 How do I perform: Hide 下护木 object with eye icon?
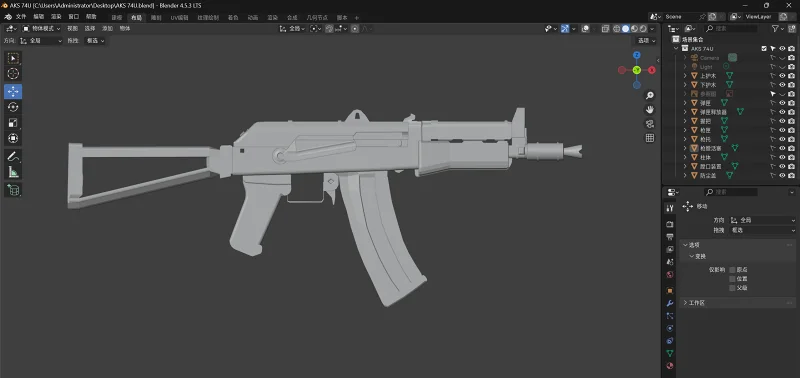pyautogui.click(x=782, y=85)
